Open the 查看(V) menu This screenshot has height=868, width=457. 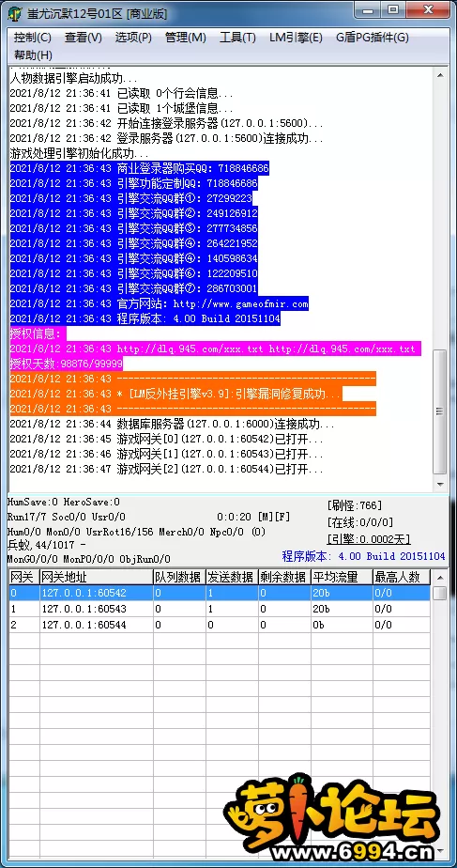click(x=84, y=38)
